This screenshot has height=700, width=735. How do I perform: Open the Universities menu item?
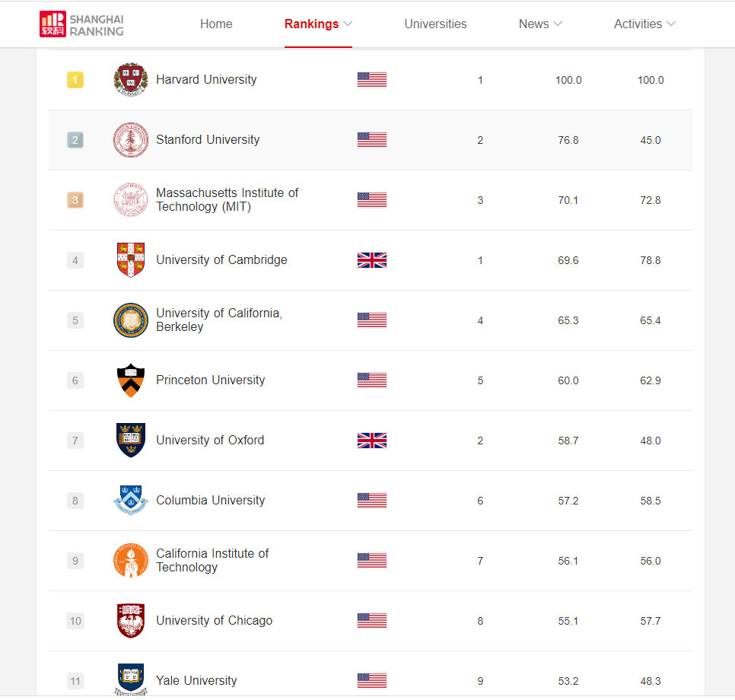(435, 24)
